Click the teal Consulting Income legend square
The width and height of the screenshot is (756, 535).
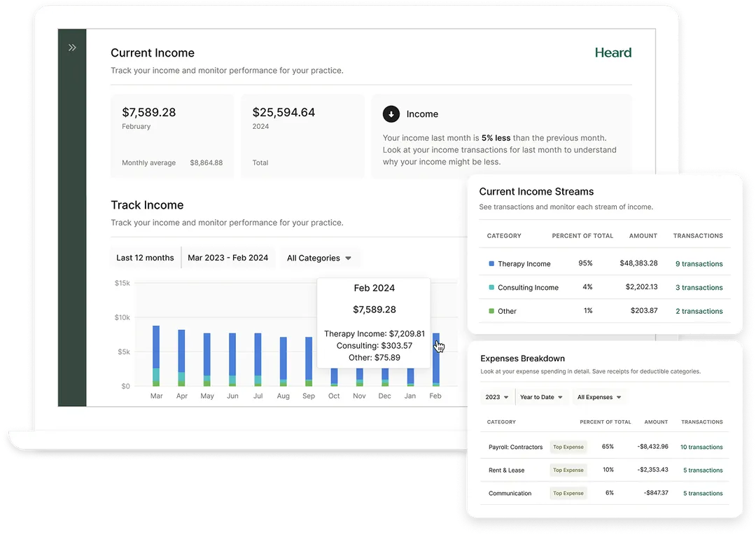click(x=491, y=288)
